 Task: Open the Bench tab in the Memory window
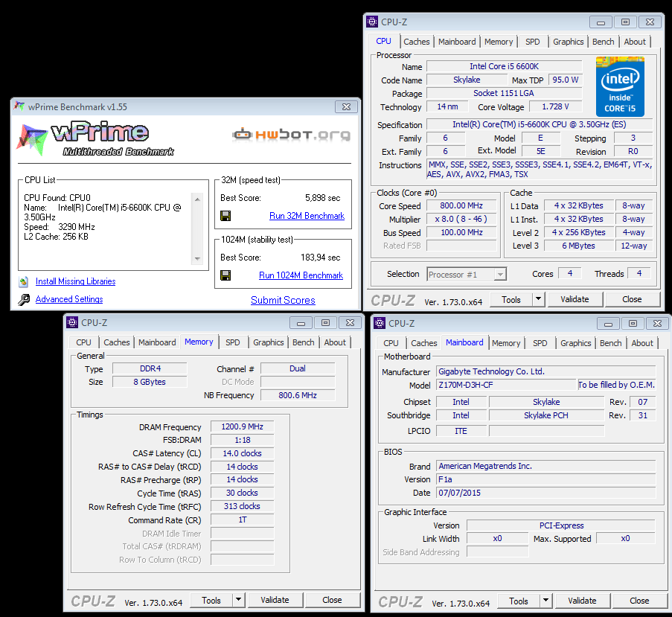pyautogui.click(x=304, y=342)
